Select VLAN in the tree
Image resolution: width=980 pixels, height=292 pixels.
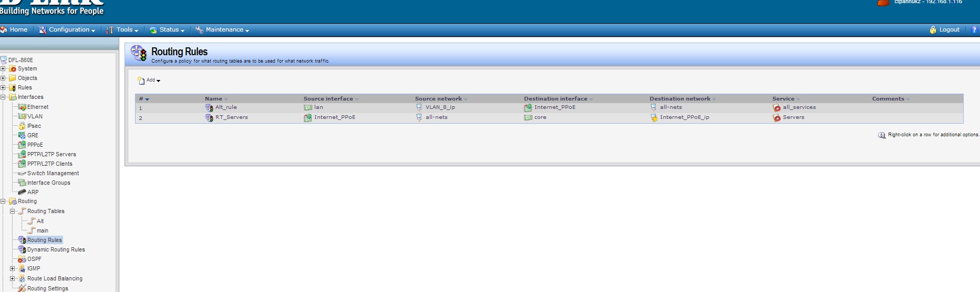[x=35, y=116]
